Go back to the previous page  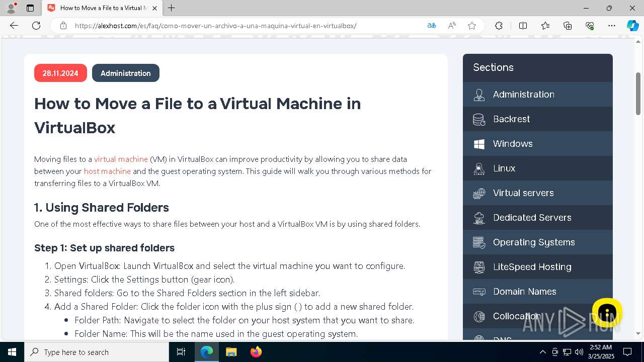(x=14, y=26)
